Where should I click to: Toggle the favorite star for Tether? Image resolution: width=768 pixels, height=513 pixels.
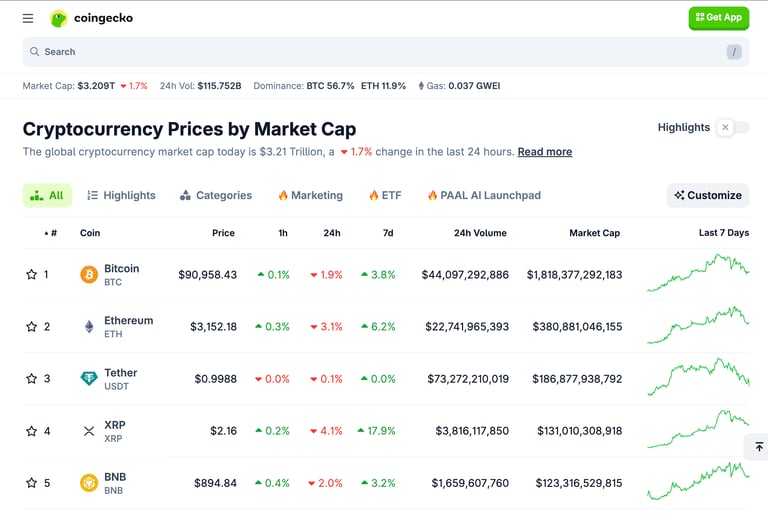31,379
